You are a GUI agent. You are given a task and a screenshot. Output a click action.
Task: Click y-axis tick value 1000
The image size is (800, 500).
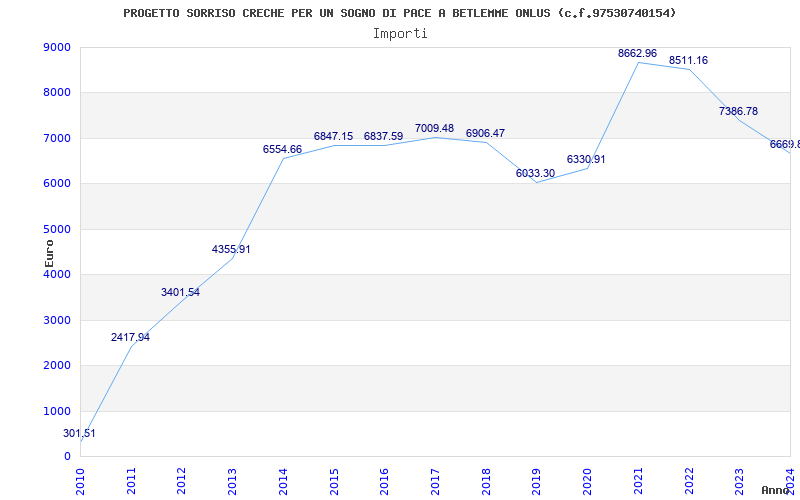tap(58, 411)
